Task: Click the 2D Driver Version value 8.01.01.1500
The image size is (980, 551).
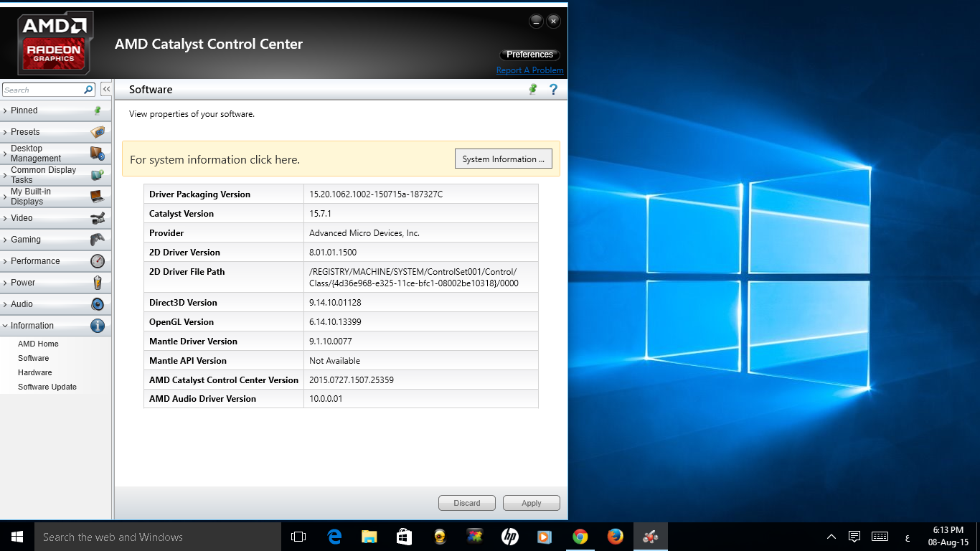Action: tap(333, 253)
